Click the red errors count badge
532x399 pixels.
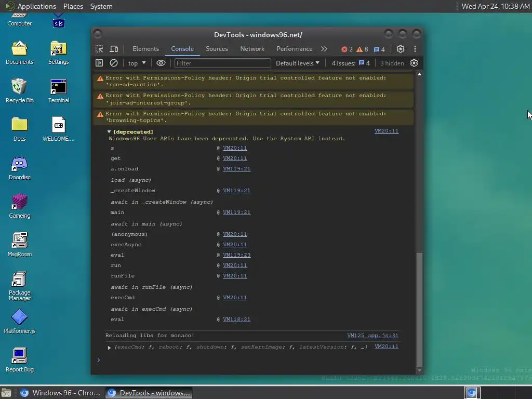pos(347,49)
